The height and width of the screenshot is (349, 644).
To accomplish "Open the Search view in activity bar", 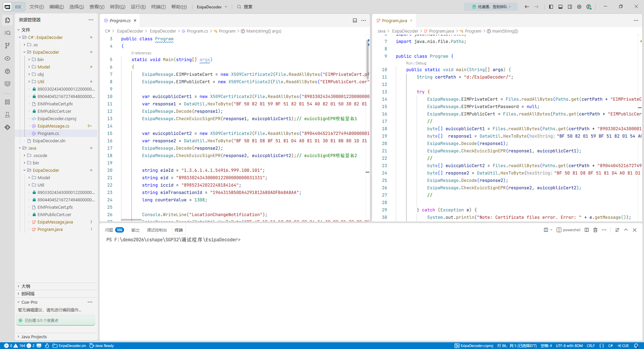I will (7, 33).
